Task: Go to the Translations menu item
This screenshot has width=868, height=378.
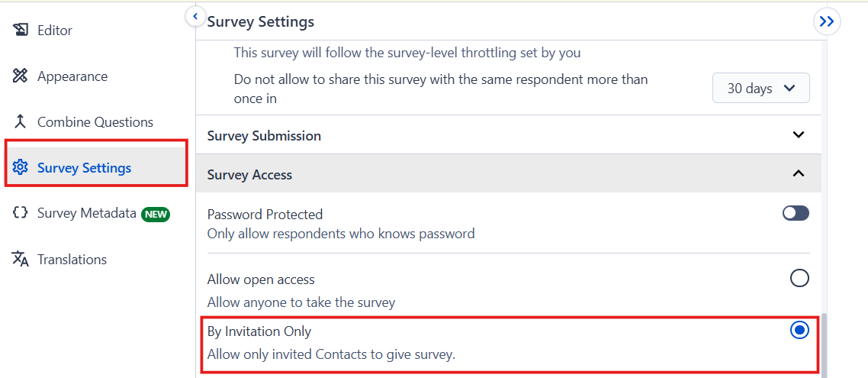Action: click(x=72, y=260)
